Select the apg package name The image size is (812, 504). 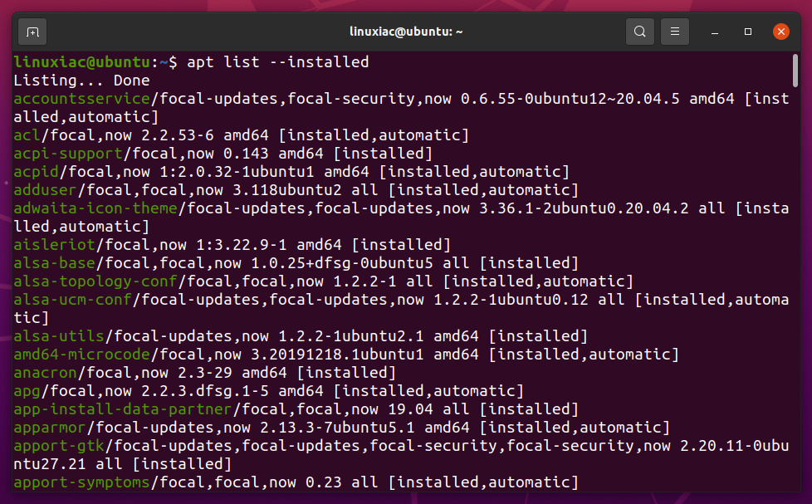click(24, 390)
